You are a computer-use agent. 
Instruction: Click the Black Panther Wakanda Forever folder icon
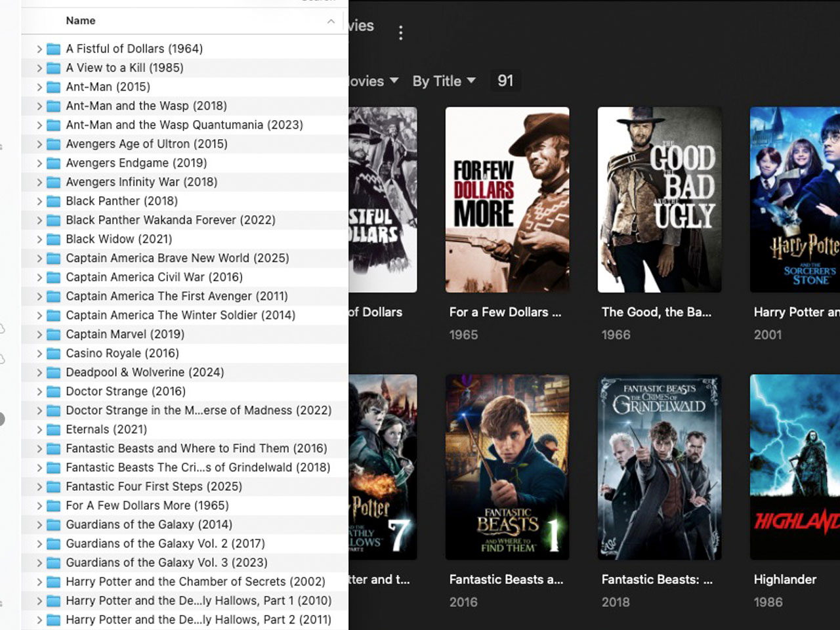(54, 220)
